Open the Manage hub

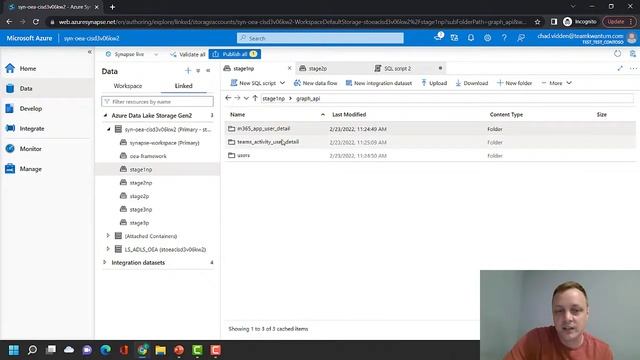[x=31, y=169]
